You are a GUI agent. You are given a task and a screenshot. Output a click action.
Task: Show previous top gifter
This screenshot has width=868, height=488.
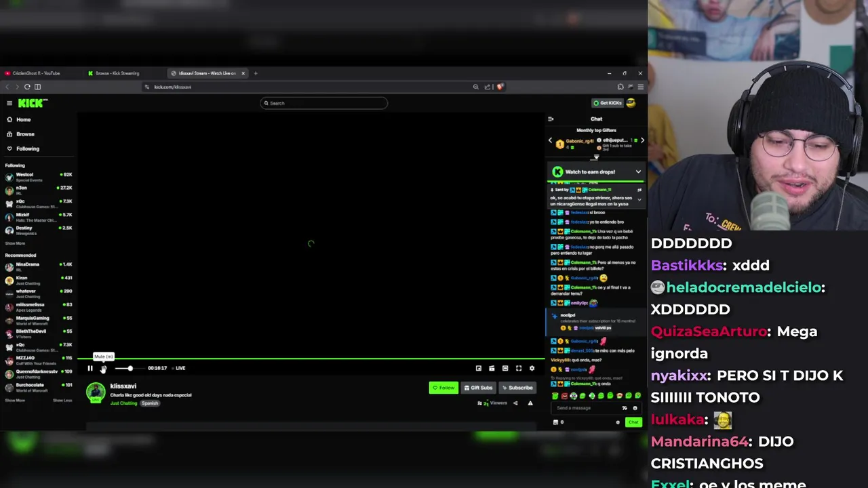point(551,141)
